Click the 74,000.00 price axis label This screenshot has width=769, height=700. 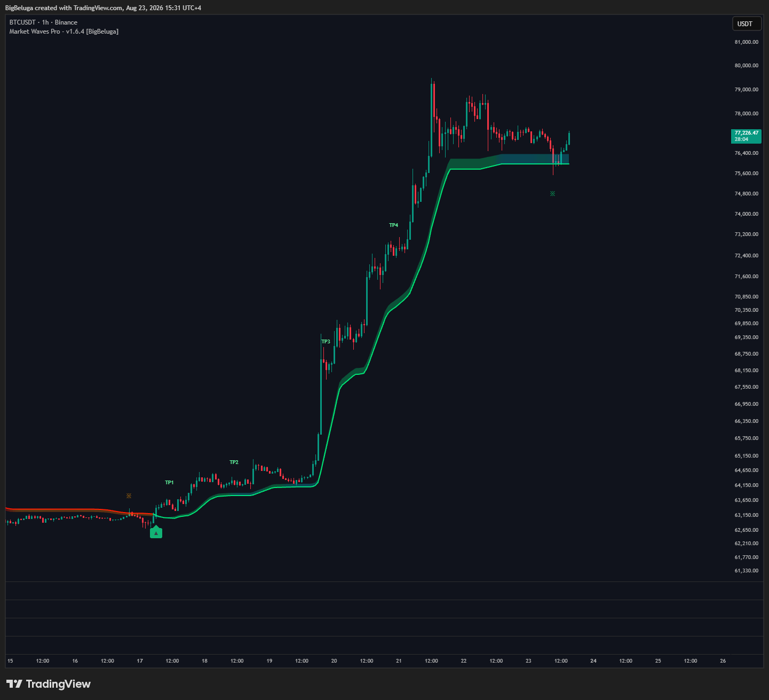pos(747,214)
